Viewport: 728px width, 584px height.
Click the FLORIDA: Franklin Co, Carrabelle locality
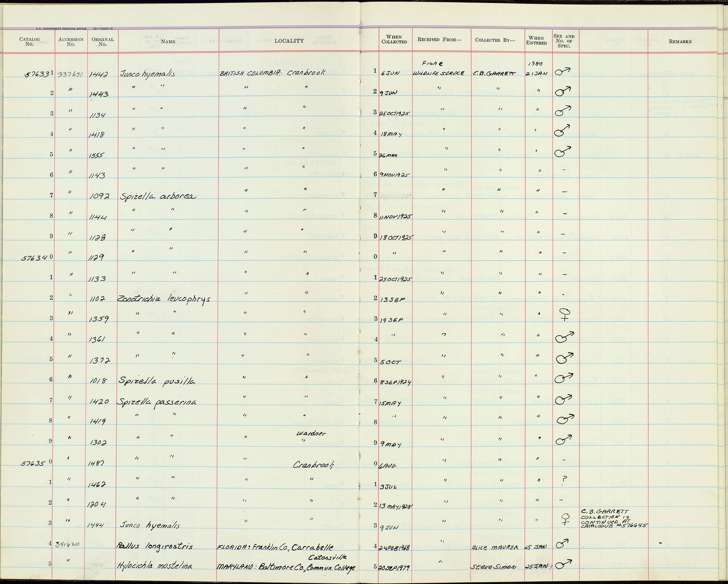pos(275,547)
